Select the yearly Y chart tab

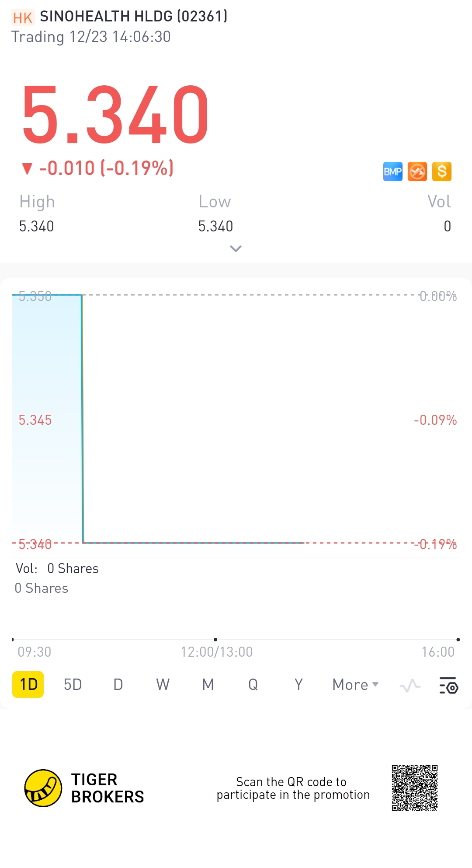point(298,685)
